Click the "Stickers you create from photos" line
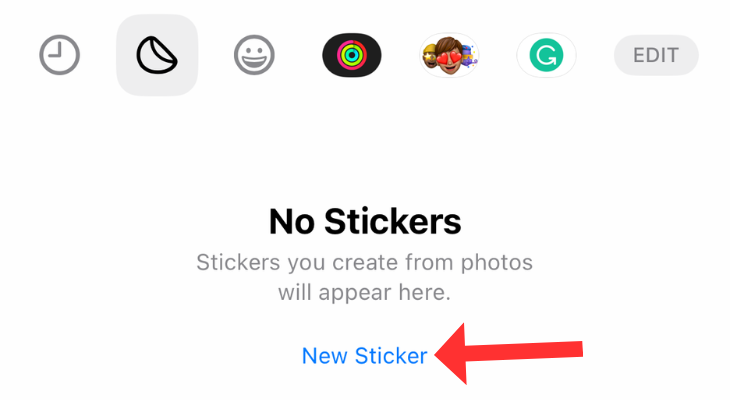Screen dimensions: 730x400 365,263
